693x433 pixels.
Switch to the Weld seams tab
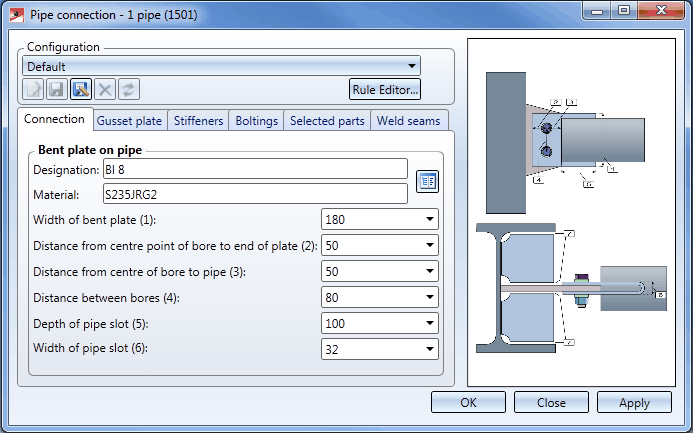pyautogui.click(x=409, y=121)
